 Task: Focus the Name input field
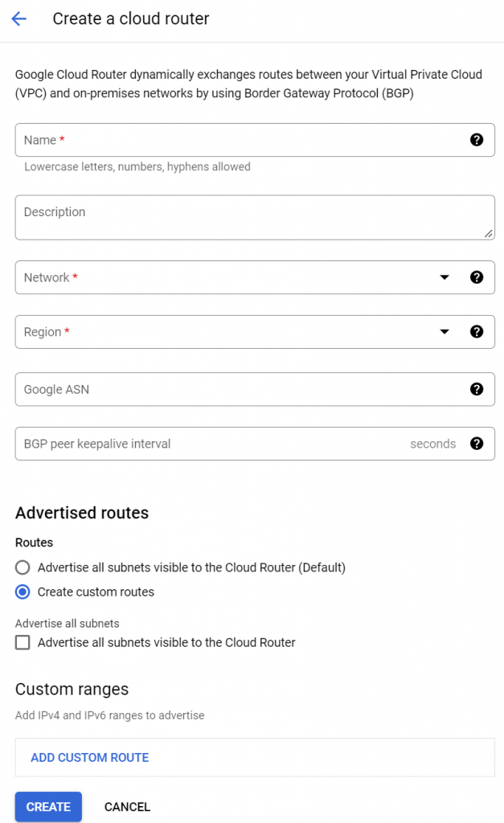click(255, 140)
